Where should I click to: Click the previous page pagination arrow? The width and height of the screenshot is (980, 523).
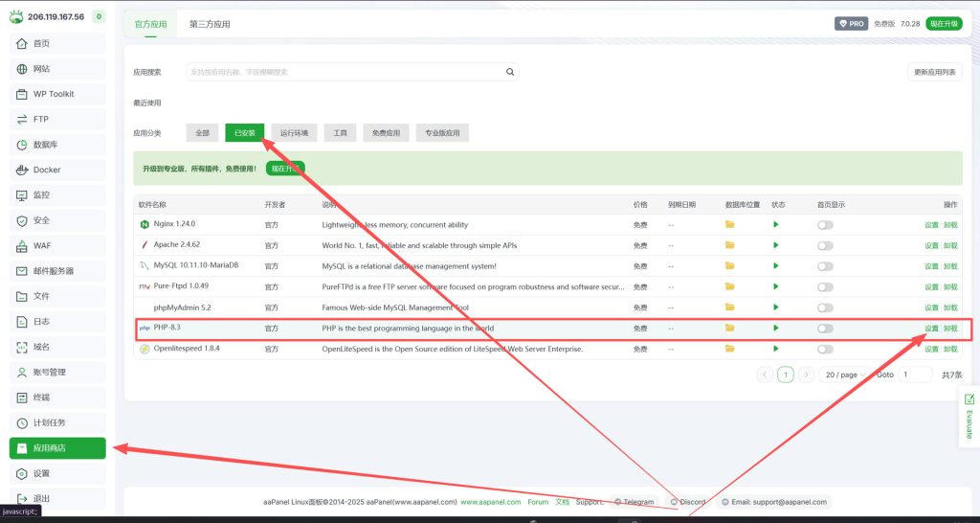(x=765, y=375)
